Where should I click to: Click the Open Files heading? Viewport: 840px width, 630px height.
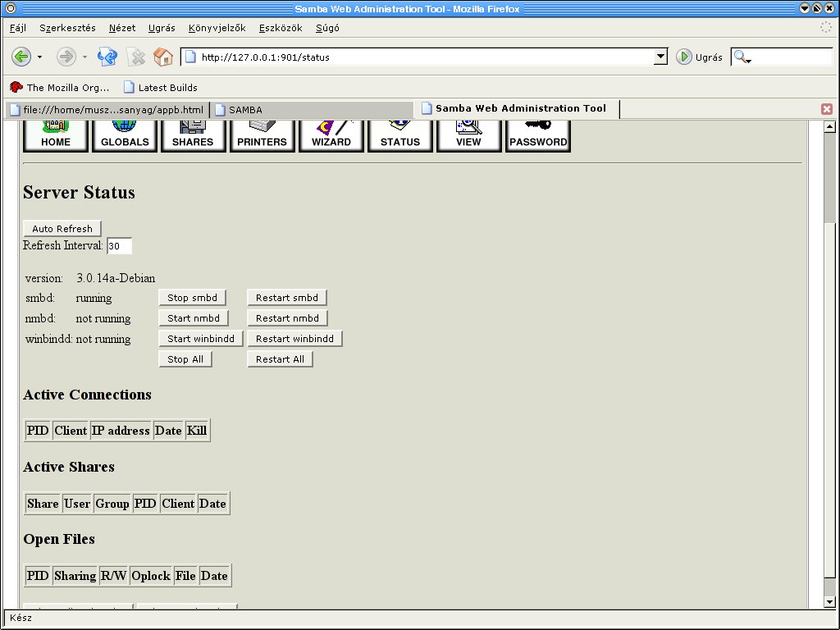pyautogui.click(x=59, y=540)
